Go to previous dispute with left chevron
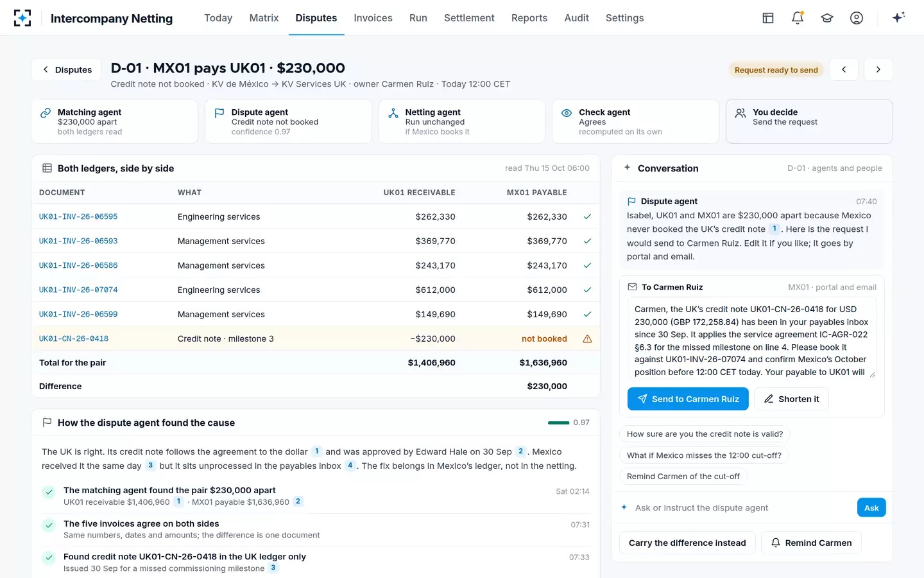The height and width of the screenshot is (578, 924). pyautogui.click(x=844, y=69)
